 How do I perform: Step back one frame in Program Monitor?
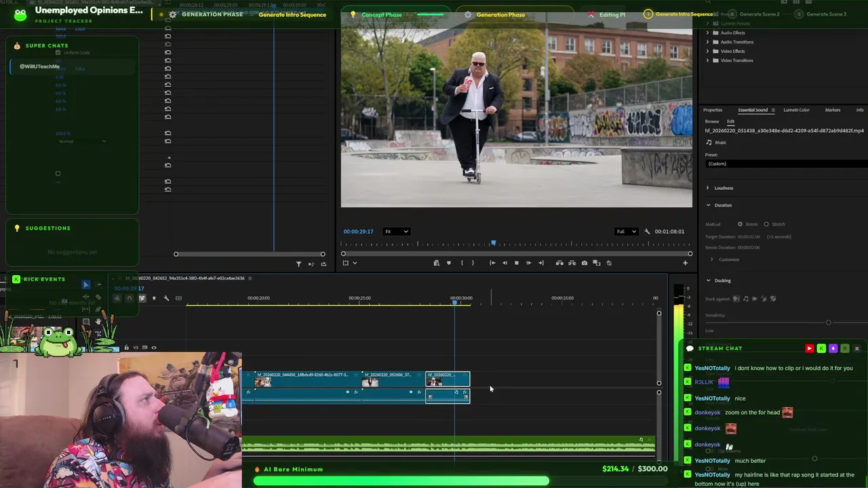(505, 263)
